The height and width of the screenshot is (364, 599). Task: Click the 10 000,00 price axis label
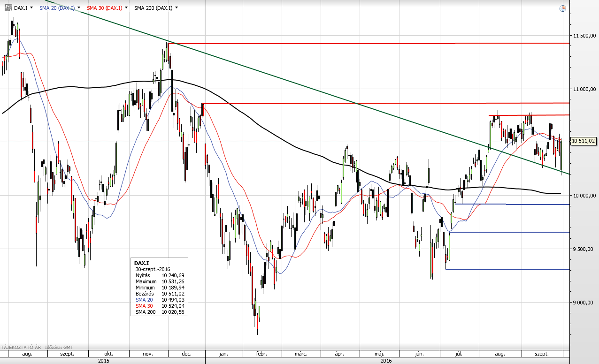coord(584,196)
